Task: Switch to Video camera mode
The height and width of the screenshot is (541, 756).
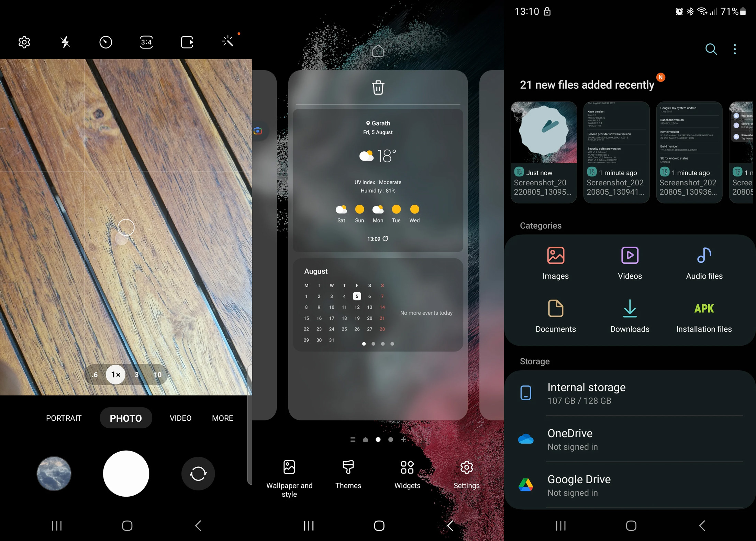Action: pyautogui.click(x=180, y=418)
